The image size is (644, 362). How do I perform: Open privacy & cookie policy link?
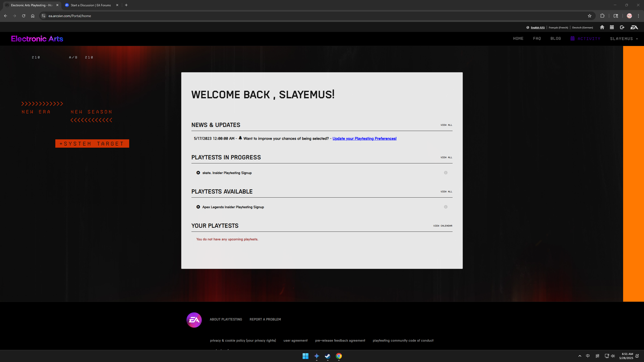pyautogui.click(x=243, y=341)
